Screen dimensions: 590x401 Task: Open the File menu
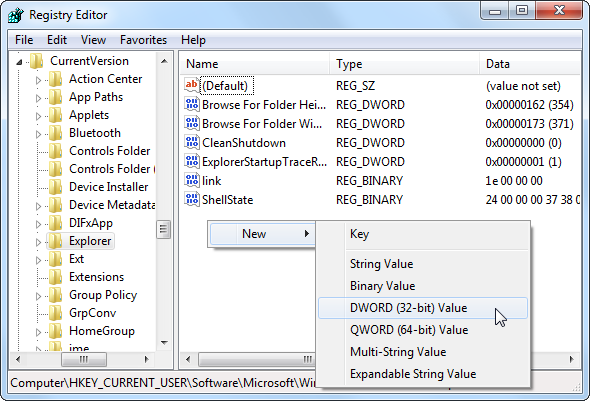(24, 40)
